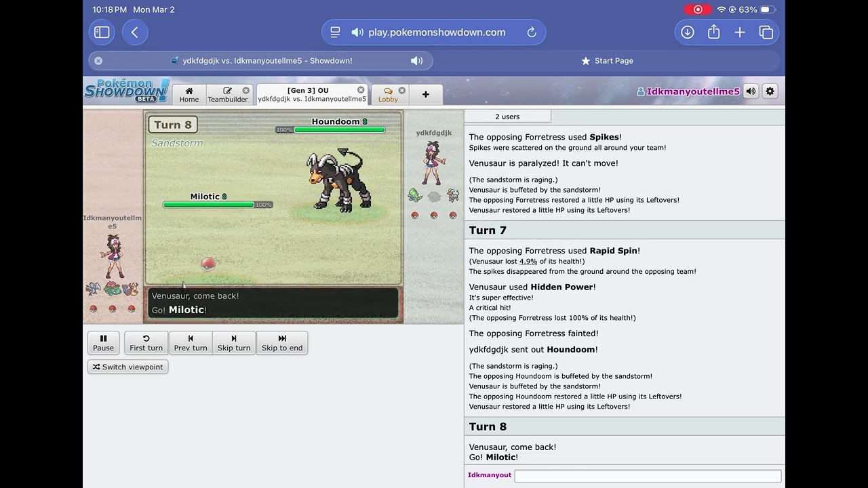
Task: Skip to end of battle
Action: pyautogui.click(x=282, y=342)
